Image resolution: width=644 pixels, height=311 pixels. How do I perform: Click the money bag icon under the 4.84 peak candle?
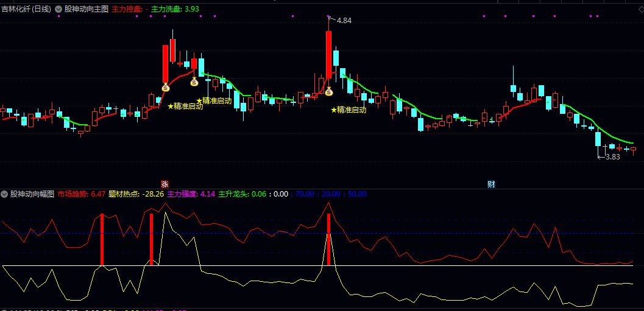329,91
